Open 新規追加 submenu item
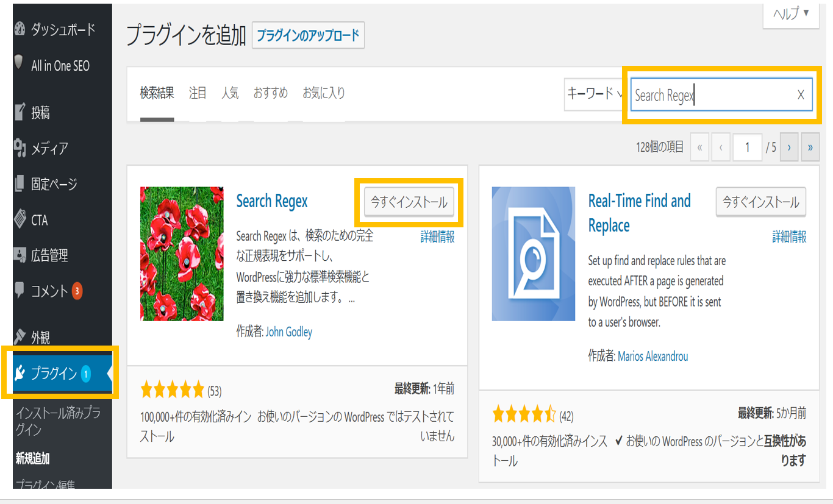Screen dimensions: 833x504 tap(33, 458)
